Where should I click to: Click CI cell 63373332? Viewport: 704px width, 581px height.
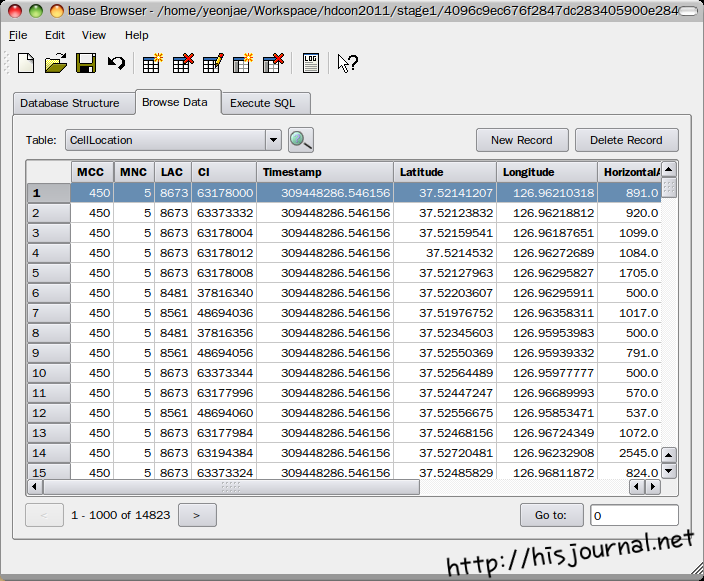pos(224,213)
